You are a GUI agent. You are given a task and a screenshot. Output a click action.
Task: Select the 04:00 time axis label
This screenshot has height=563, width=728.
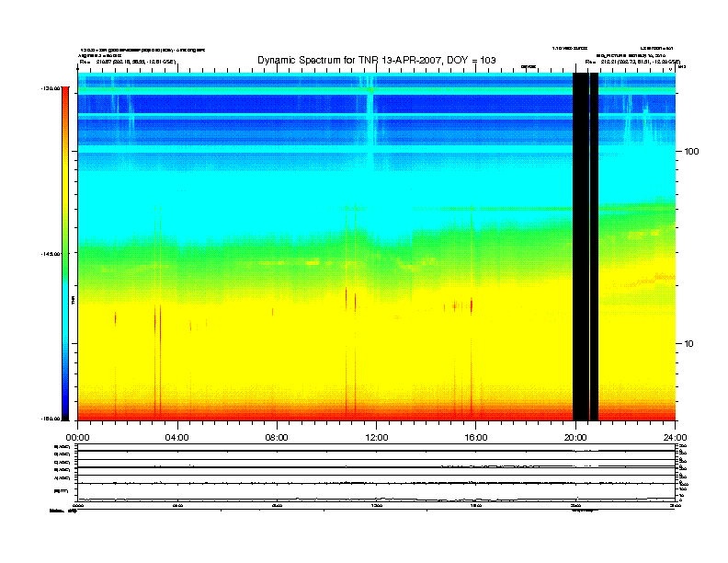177,438
